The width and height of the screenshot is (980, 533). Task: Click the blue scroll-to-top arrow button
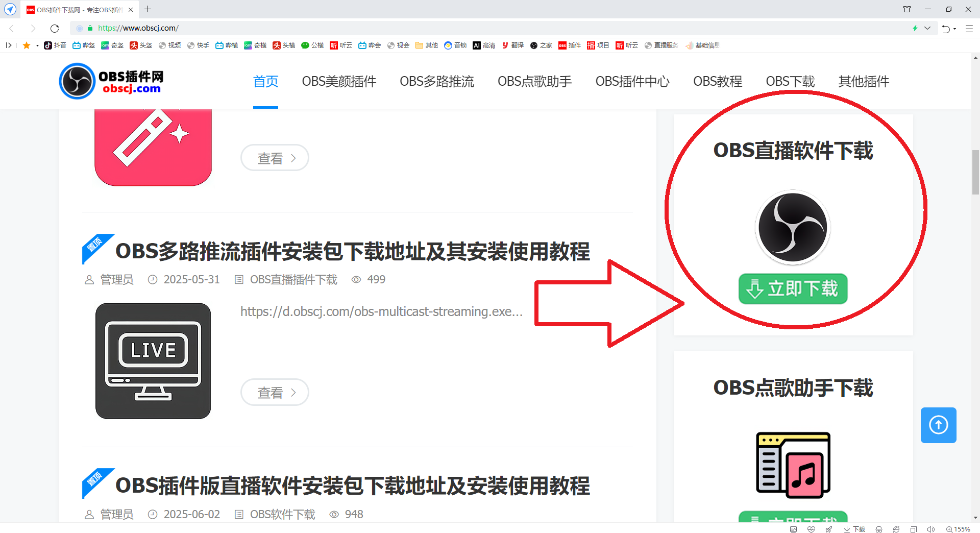tap(938, 425)
